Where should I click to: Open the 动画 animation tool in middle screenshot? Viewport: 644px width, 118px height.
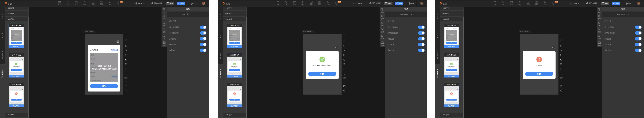[x=319, y=3]
